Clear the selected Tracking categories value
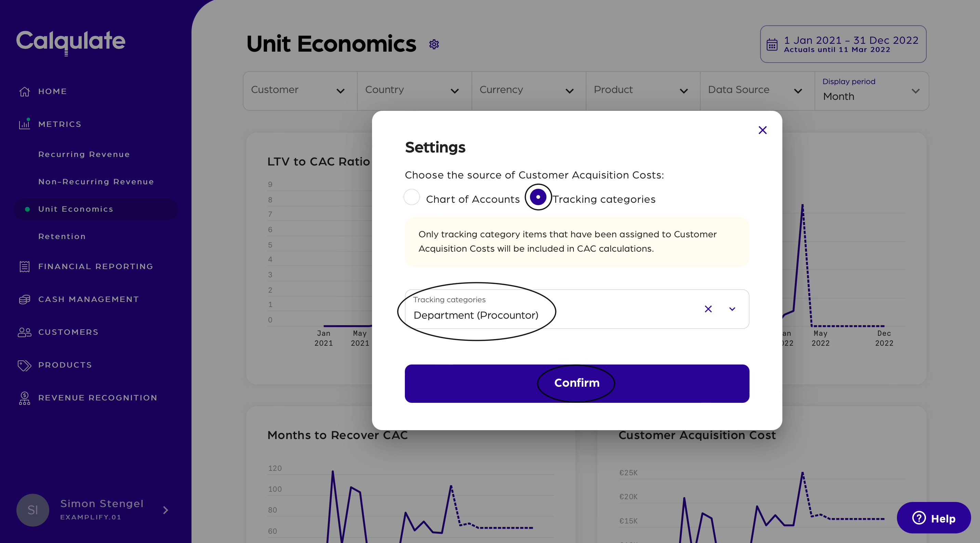This screenshot has width=980, height=543. pos(708,309)
